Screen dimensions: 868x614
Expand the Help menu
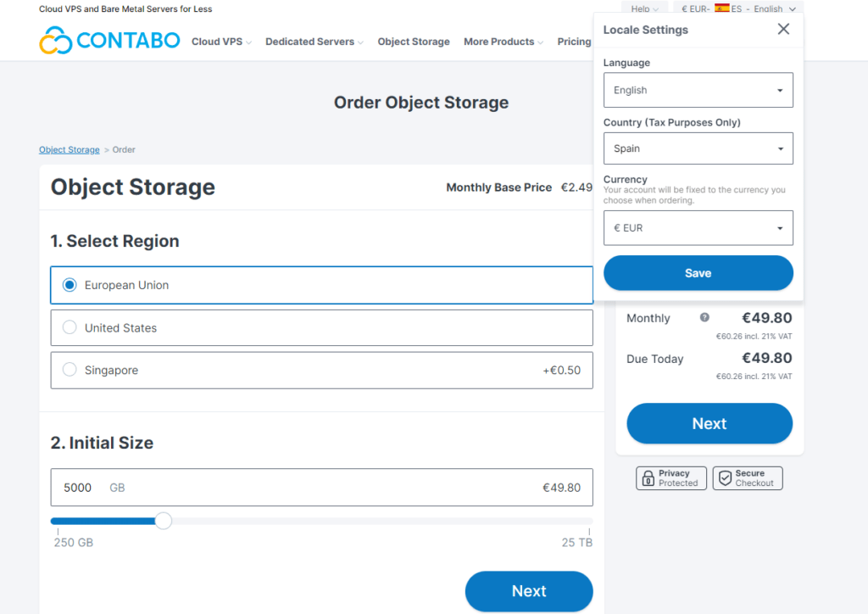point(644,8)
